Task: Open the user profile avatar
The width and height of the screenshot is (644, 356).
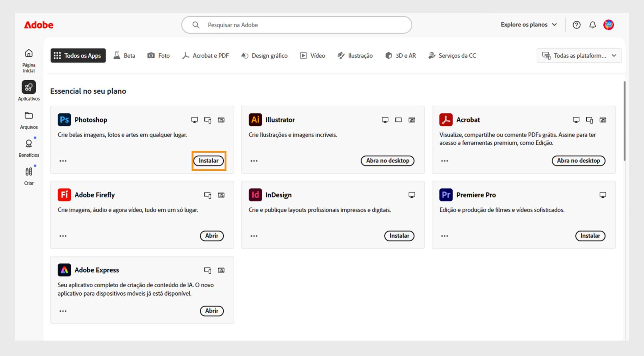Action: pyautogui.click(x=608, y=25)
